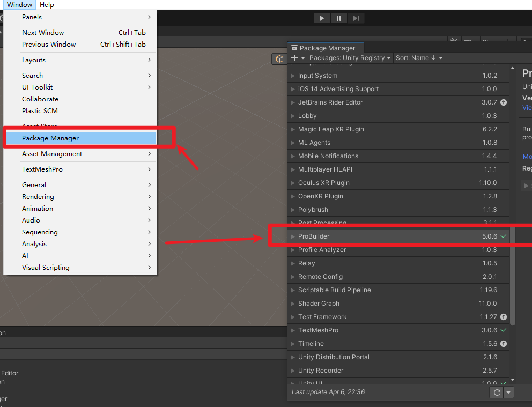Select the Profile Analyzer package row
Image resolution: width=532 pixels, height=407 pixels.
(x=398, y=250)
